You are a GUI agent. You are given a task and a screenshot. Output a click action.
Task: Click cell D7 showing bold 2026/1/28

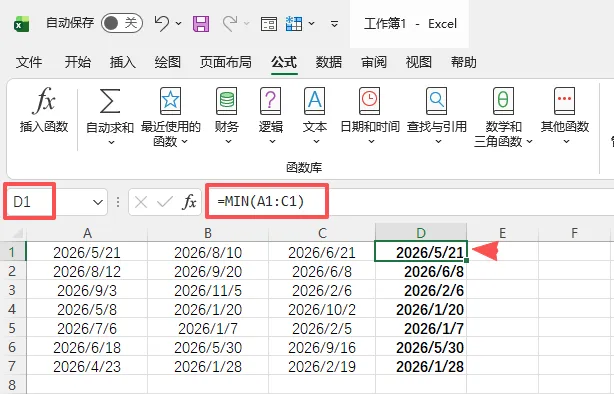pyautogui.click(x=421, y=366)
